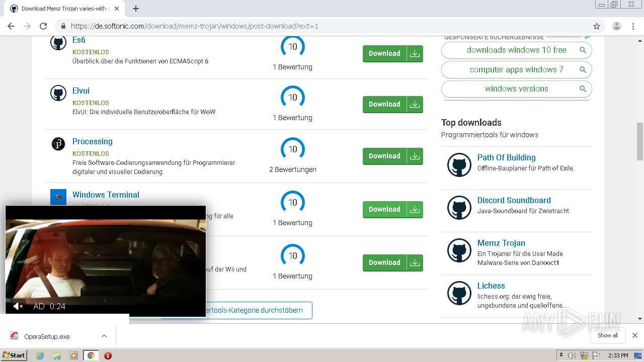Viewport: 644px width, 362px height.
Task: Click the taskbar clock showing 2:33 PM
Action: tap(618, 355)
